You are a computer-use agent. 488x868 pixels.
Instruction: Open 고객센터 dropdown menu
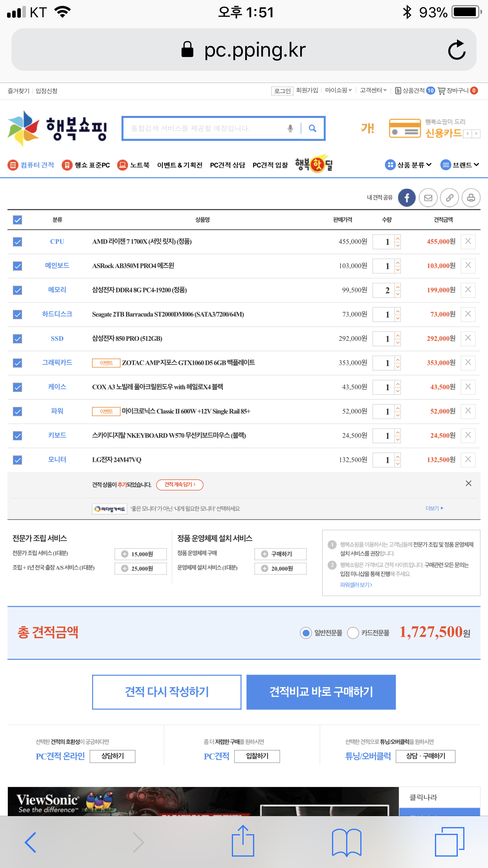(373, 90)
